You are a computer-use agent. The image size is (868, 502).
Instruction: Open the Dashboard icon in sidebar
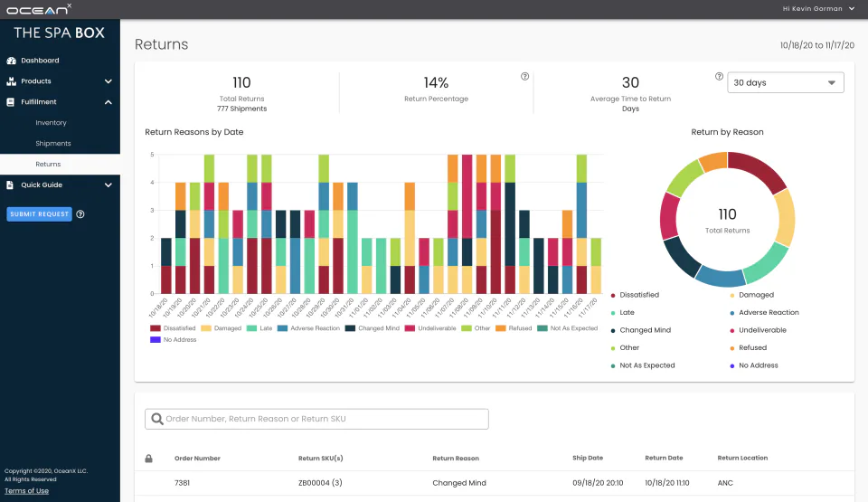(x=11, y=61)
